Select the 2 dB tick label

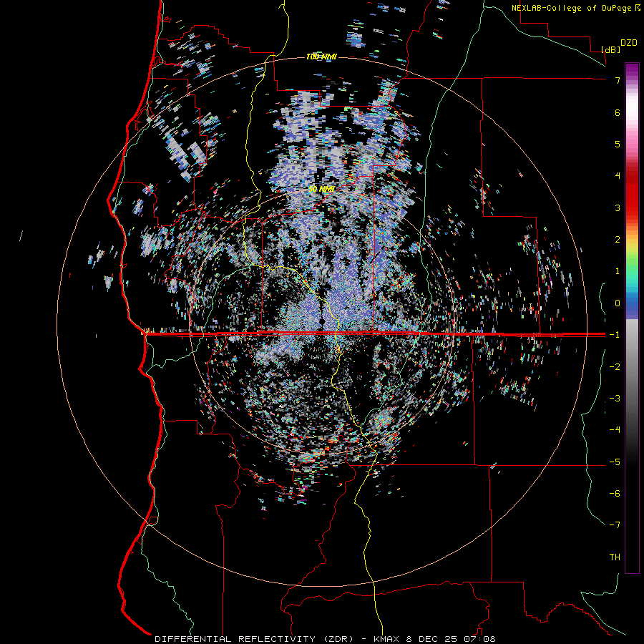coord(618,239)
